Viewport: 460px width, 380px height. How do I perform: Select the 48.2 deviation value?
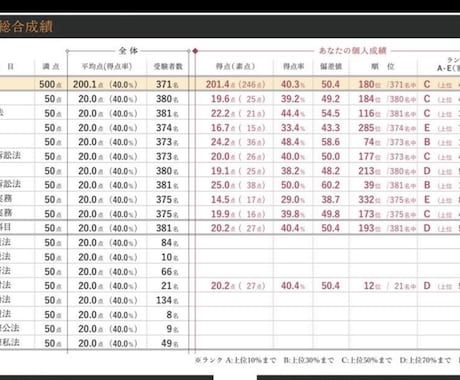tap(331, 171)
